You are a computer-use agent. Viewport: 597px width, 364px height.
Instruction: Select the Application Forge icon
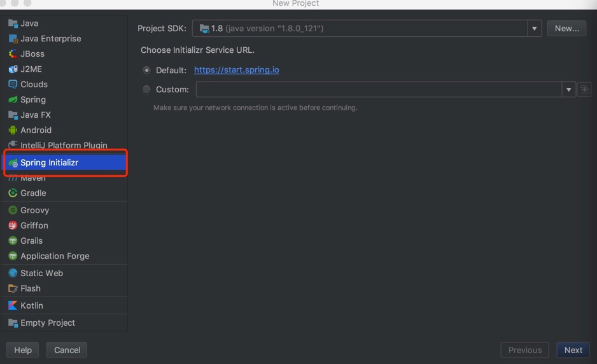point(13,256)
